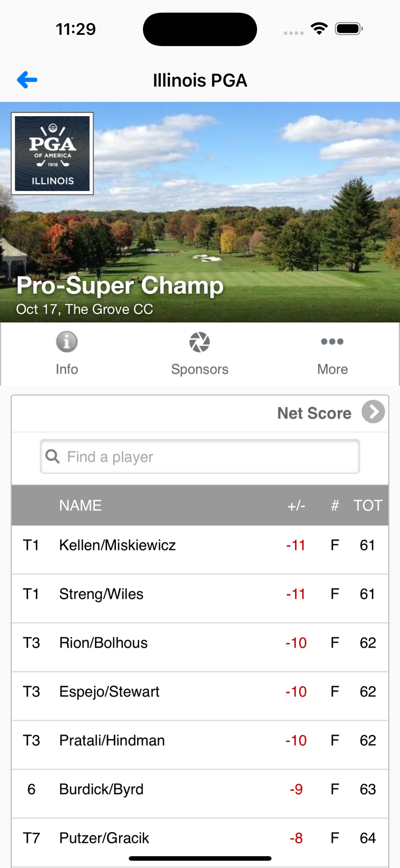
Task: Sort by the TOT column header
Action: (x=368, y=505)
